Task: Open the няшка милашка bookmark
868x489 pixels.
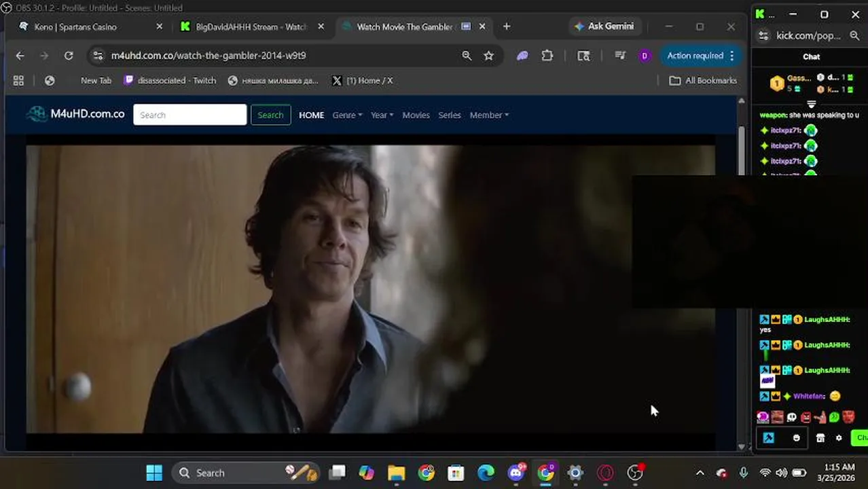Action: pyautogui.click(x=273, y=80)
